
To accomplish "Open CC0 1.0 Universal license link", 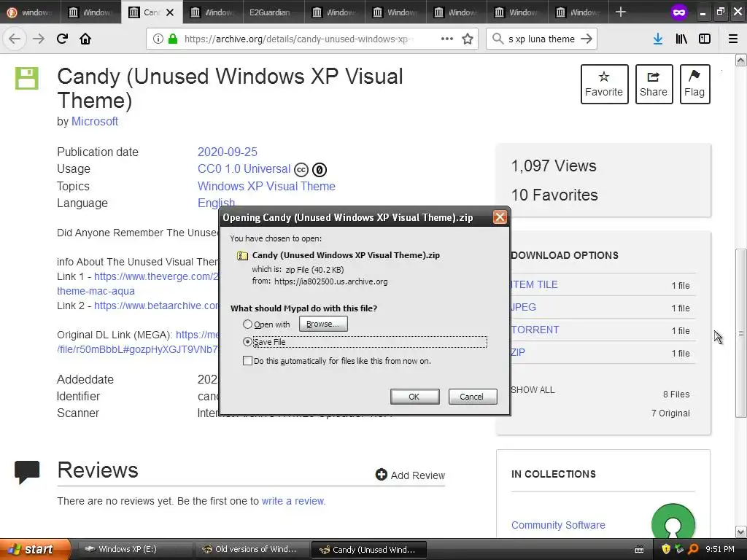I will click(x=244, y=169).
